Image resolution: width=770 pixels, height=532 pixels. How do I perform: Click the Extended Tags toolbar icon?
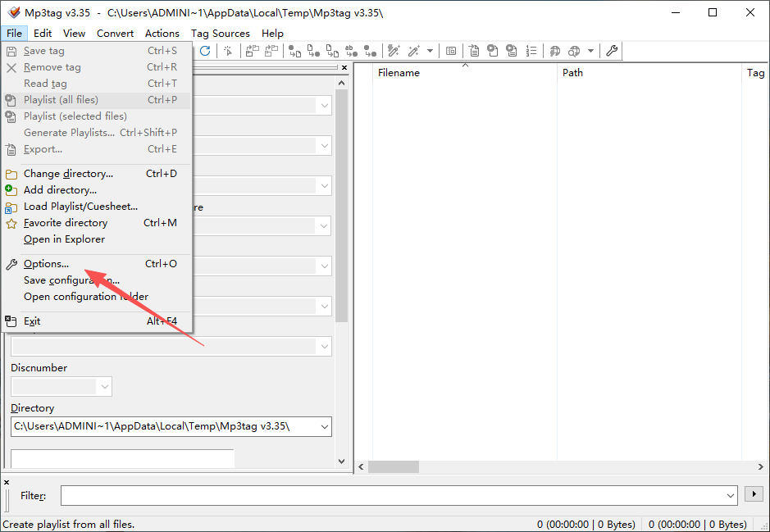coord(451,51)
